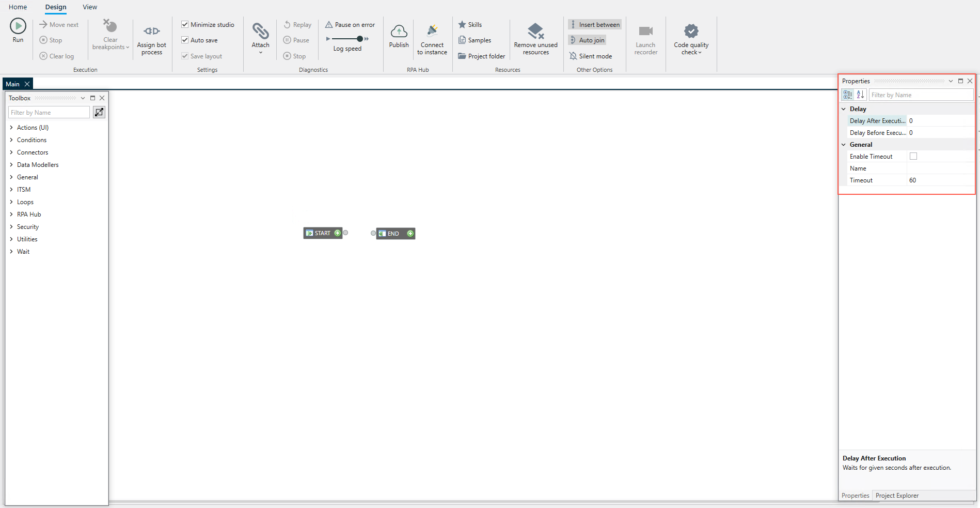
Task: Click fast-forward end of Log speed
Action: pyautogui.click(x=367, y=39)
